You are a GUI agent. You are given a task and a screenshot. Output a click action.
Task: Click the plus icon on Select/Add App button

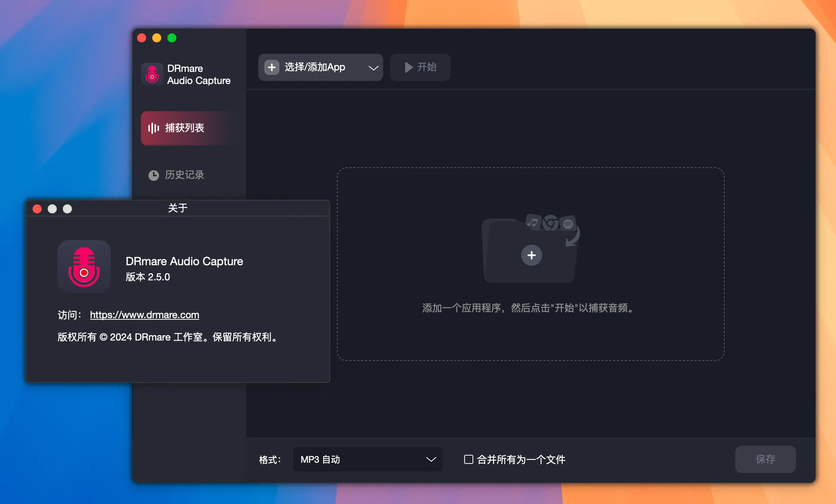(271, 67)
